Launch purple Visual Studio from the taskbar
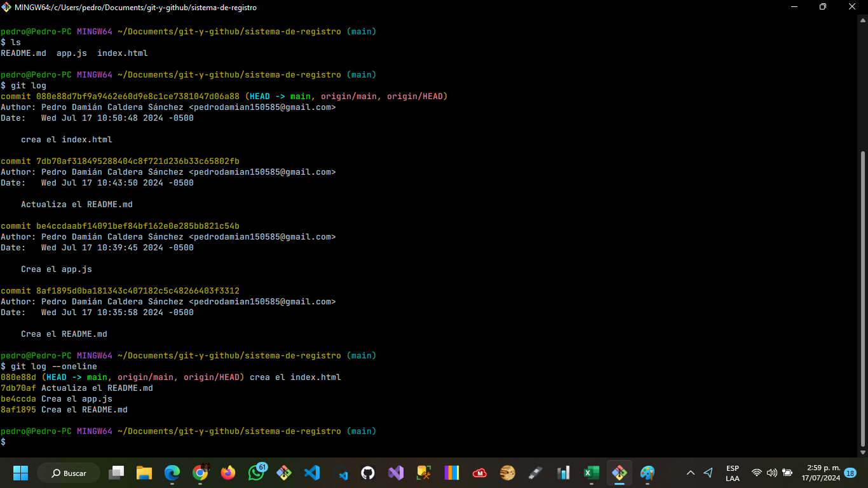 click(396, 473)
